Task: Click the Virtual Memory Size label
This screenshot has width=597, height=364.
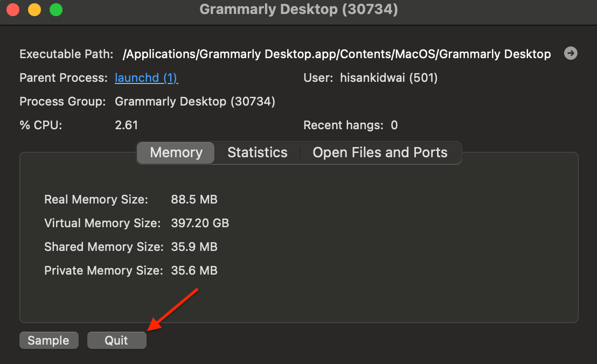Action: tap(102, 223)
